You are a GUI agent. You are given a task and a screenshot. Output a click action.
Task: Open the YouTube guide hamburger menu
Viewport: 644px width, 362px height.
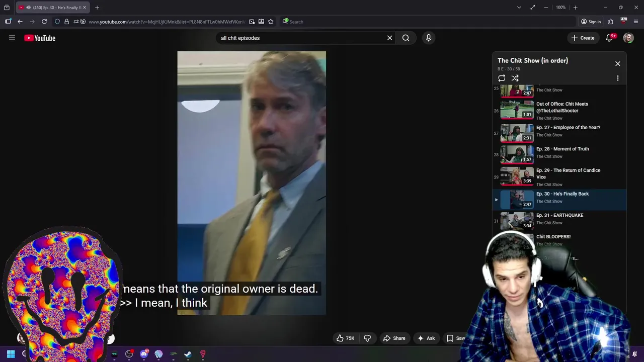pyautogui.click(x=12, y=38)
